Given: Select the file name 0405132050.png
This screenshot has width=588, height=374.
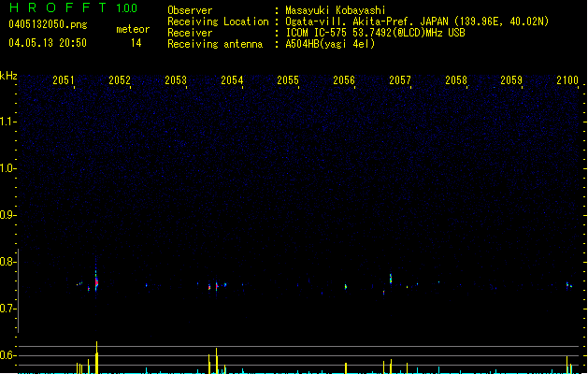Looking at the screenshot, I should 48,24.
